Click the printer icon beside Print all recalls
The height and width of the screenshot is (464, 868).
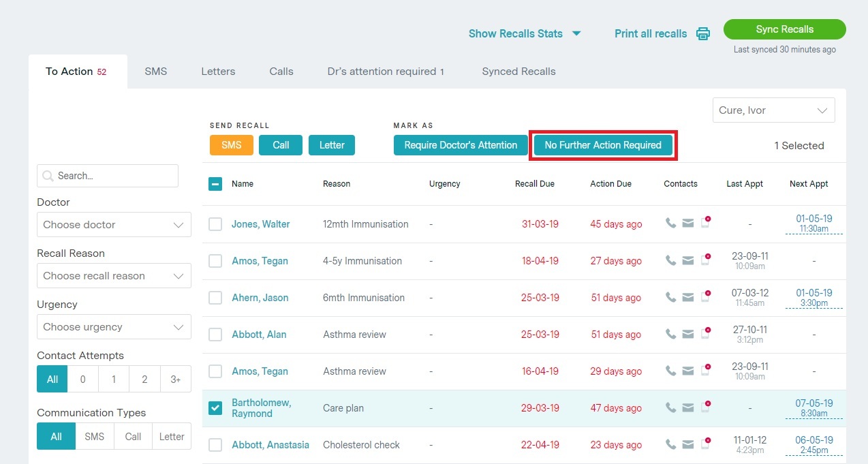click(703, 33)
